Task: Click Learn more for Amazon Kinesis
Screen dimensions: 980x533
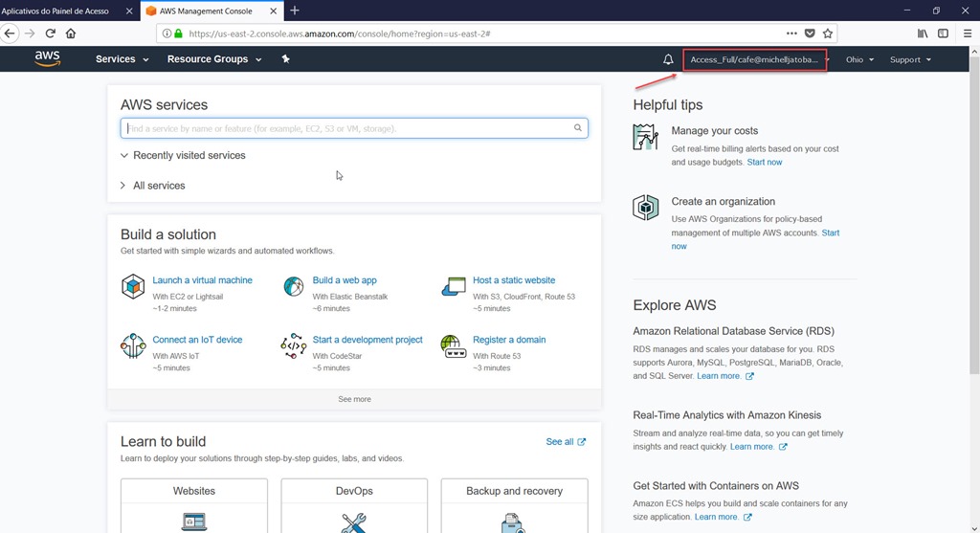Action: point(758,446)
